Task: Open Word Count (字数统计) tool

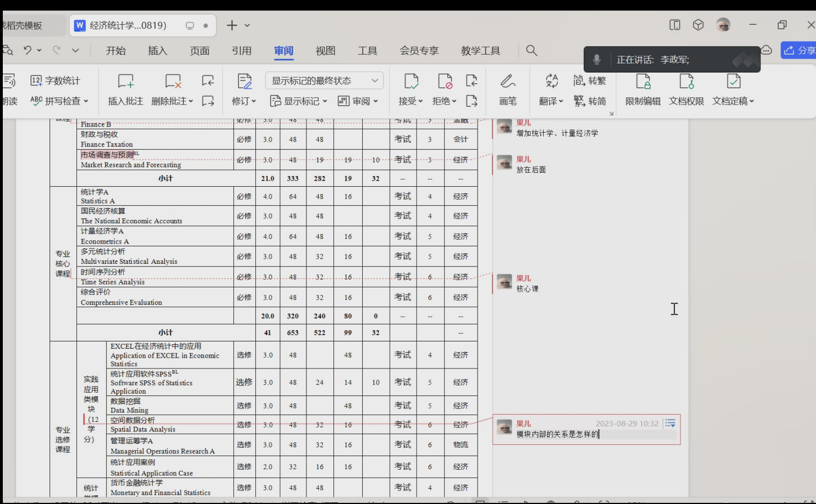Action: [55, 80]
